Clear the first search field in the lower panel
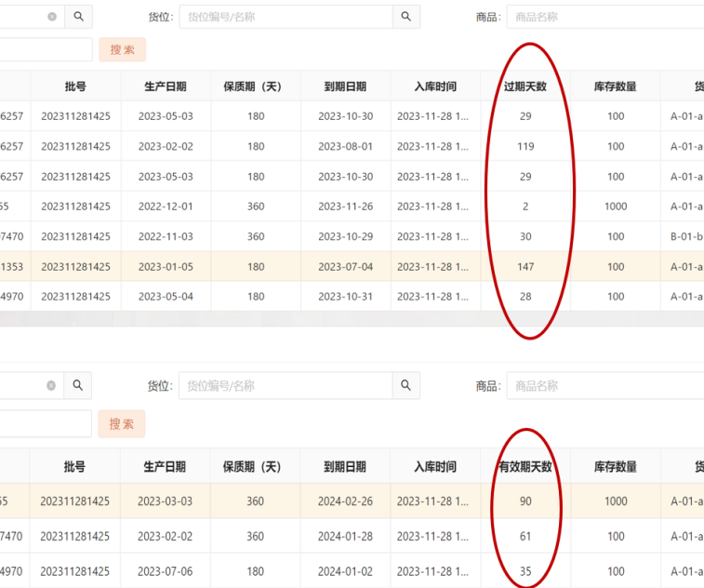This screenshot has width=704, height=588. pos(51,385)
